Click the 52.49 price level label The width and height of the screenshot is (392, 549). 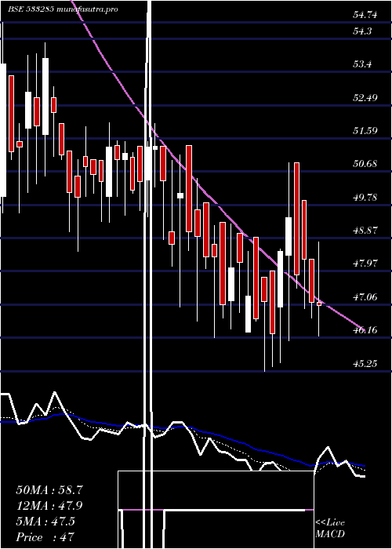(x=365, y=97)
